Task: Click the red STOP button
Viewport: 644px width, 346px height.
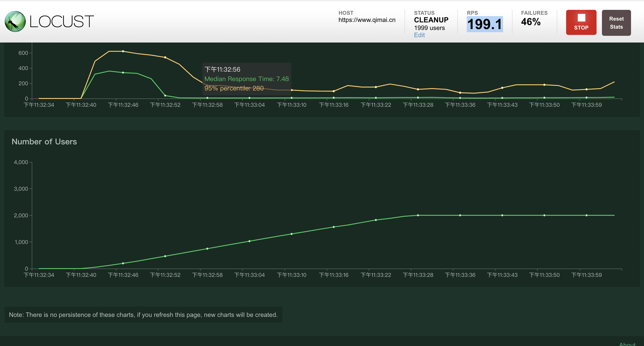Action: click(581, 22)
